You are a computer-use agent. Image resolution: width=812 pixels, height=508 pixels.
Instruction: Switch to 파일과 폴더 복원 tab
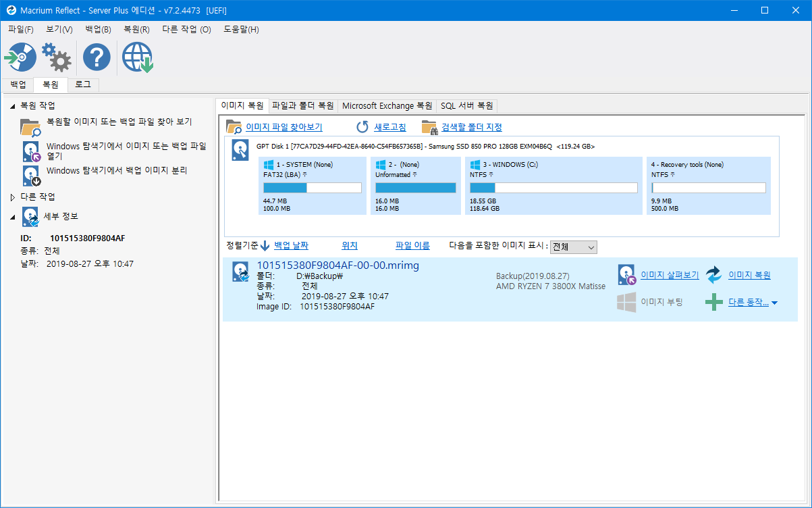[x=302, y=106]
